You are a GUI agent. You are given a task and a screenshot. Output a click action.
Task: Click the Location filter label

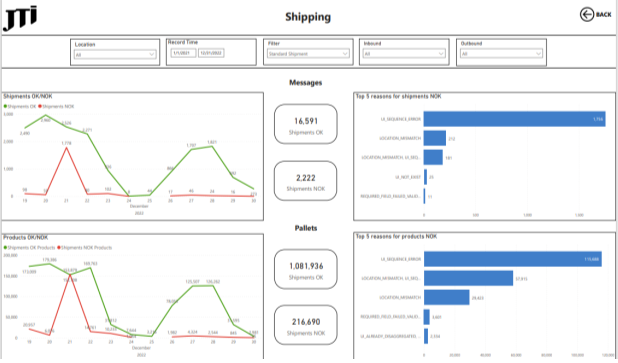(85, 45)
